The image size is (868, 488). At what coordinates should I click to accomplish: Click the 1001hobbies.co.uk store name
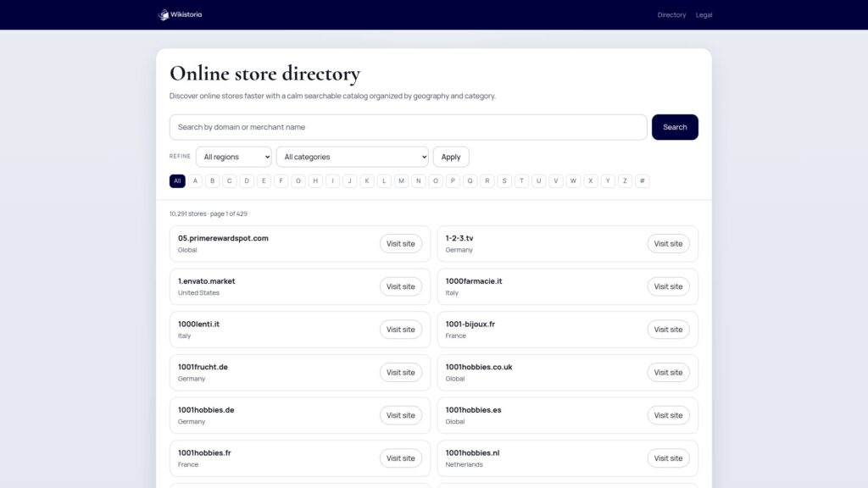click(479, 367)
